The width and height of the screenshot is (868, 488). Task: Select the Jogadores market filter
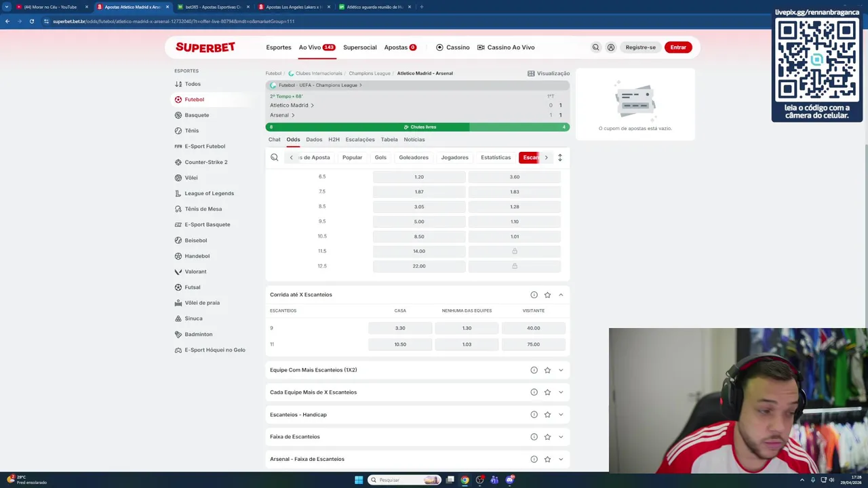[454, 157]
